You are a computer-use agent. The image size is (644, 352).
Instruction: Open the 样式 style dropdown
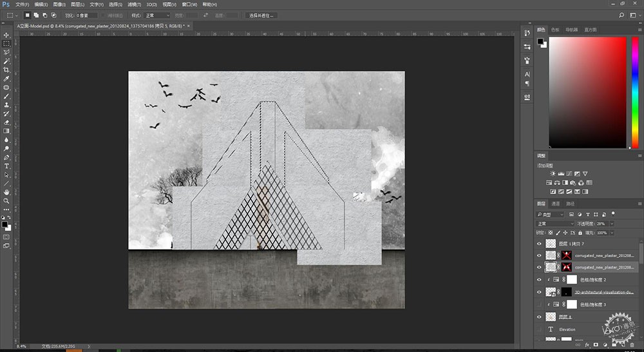coord(157,15)
